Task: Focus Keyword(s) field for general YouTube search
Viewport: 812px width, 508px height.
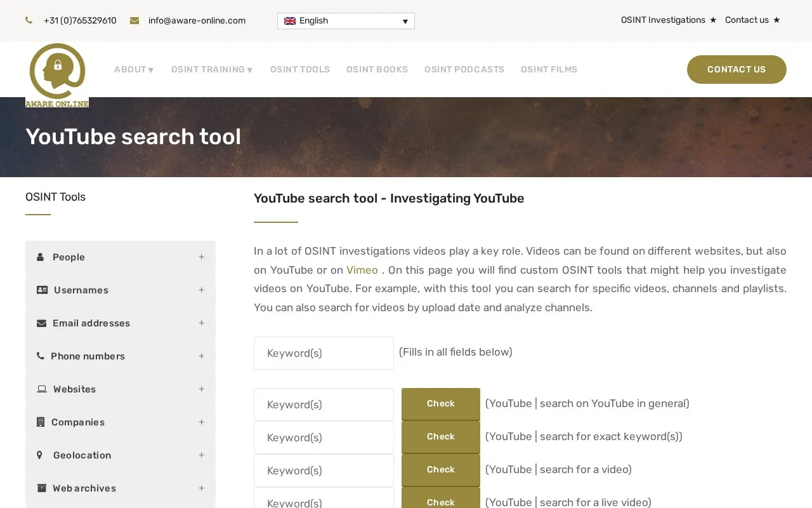Action: pyautogui.click(x=324, y=404)
